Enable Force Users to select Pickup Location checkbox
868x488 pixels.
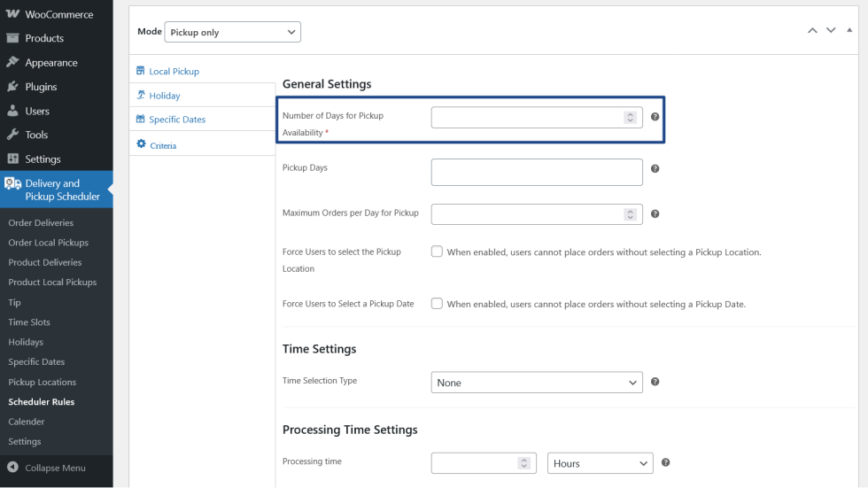437,252
